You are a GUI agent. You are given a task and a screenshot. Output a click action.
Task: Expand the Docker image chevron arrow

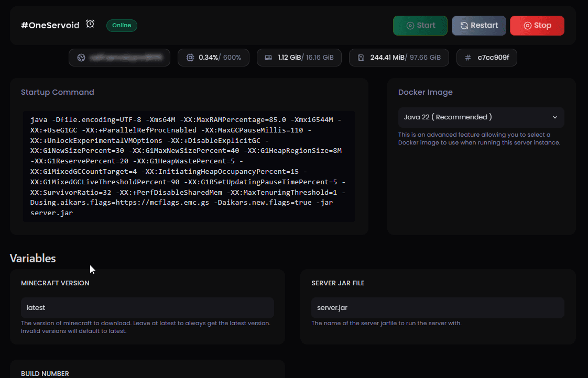point(555,117)
